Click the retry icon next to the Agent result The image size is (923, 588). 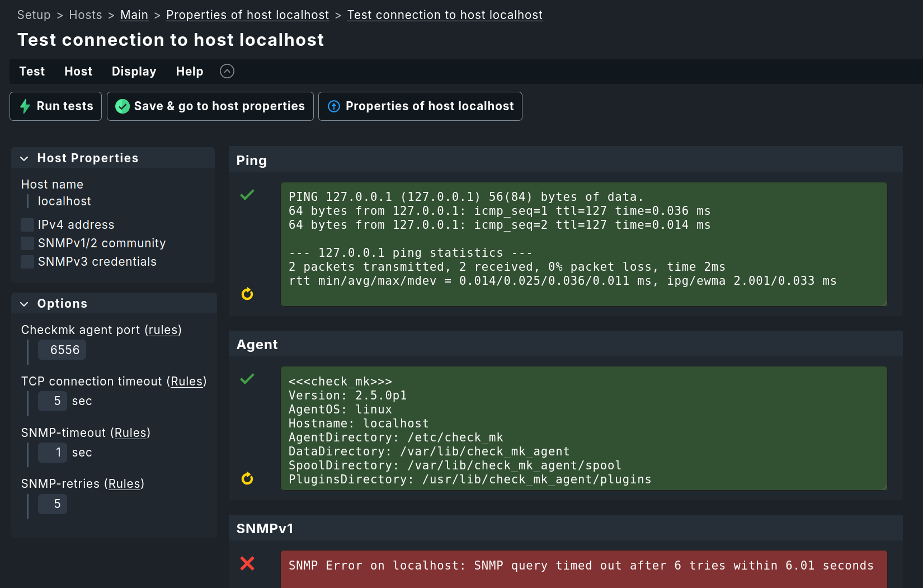(247, 478)
